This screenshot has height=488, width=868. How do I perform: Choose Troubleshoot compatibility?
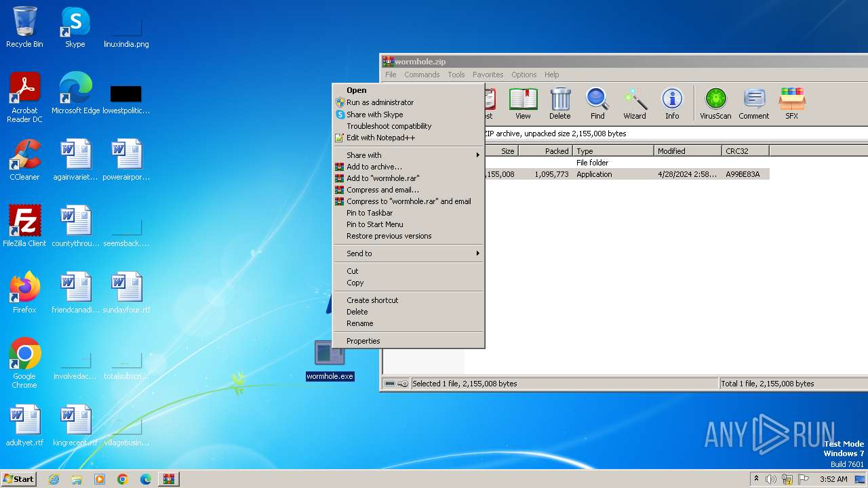408,126
